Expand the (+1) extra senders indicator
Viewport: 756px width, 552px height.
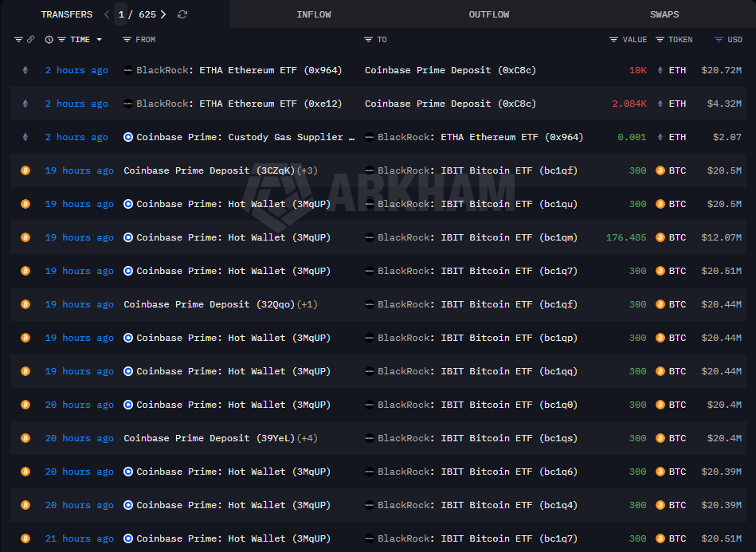pyautogui.click(x=307, y=305)
